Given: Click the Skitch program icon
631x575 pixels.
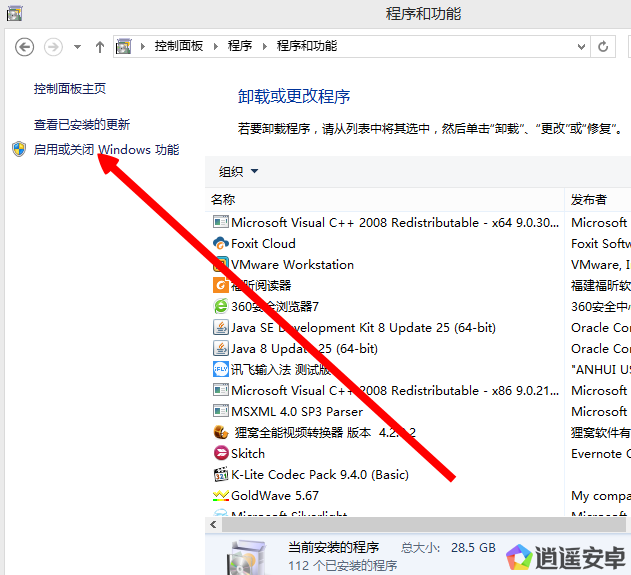Looking at the screenshot, I should [221, 454].
